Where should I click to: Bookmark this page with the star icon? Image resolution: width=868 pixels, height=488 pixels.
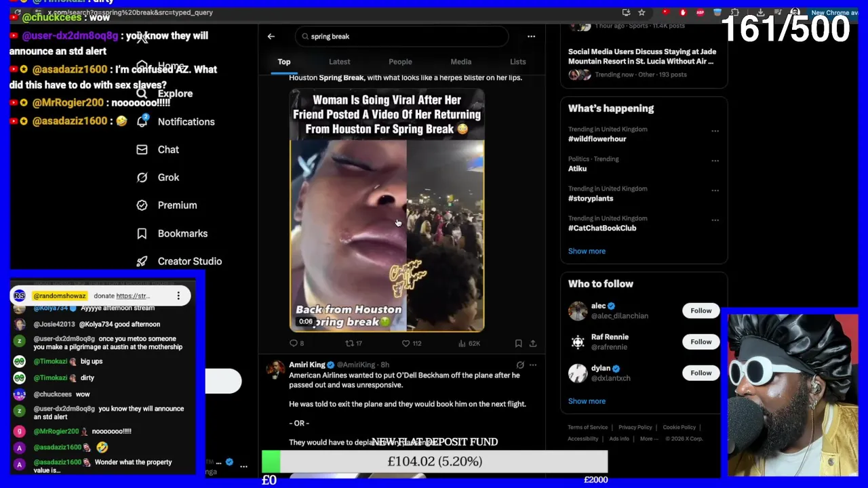pos(642,12)
